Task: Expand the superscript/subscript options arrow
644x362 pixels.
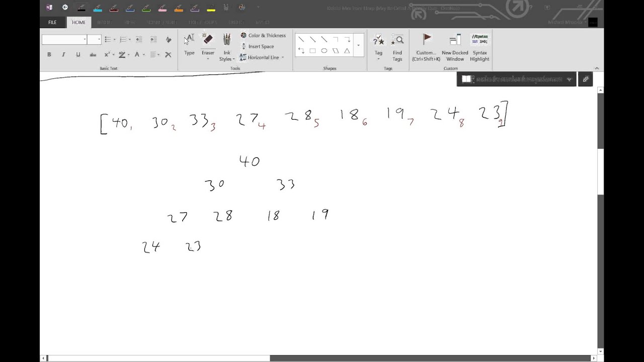Action: [114, 55]
